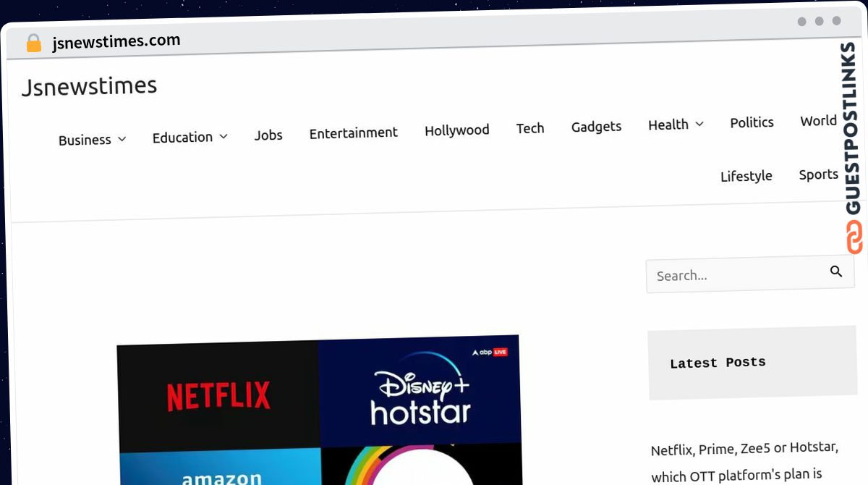Click the padlock icon in address bar
Screen dimensions: 868x485
click(x=33, y=43)
